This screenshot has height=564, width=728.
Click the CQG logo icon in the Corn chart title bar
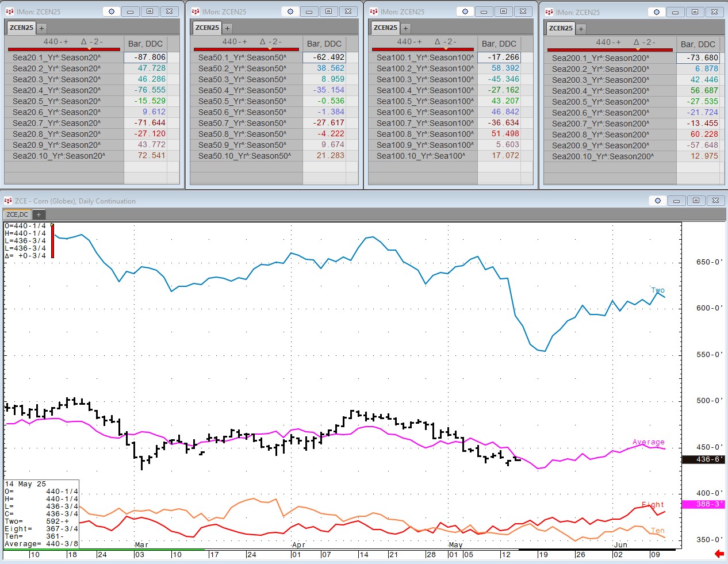click(x=8, y=201)
